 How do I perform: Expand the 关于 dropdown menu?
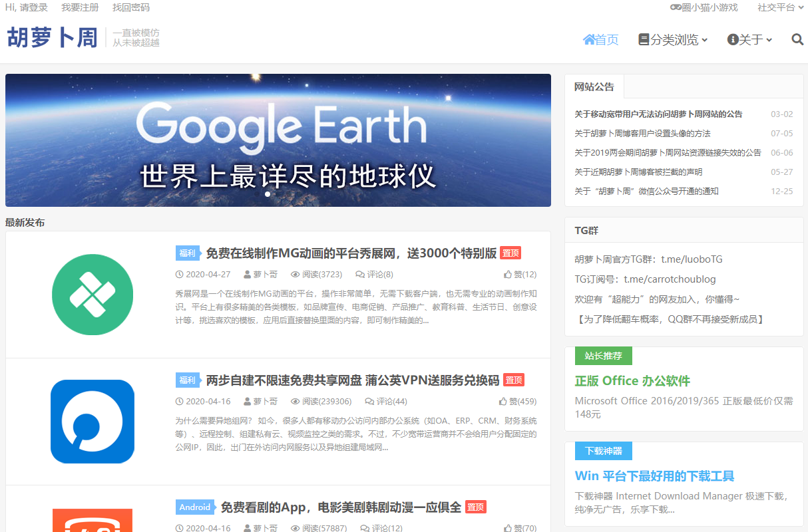(x=750, y=40)
